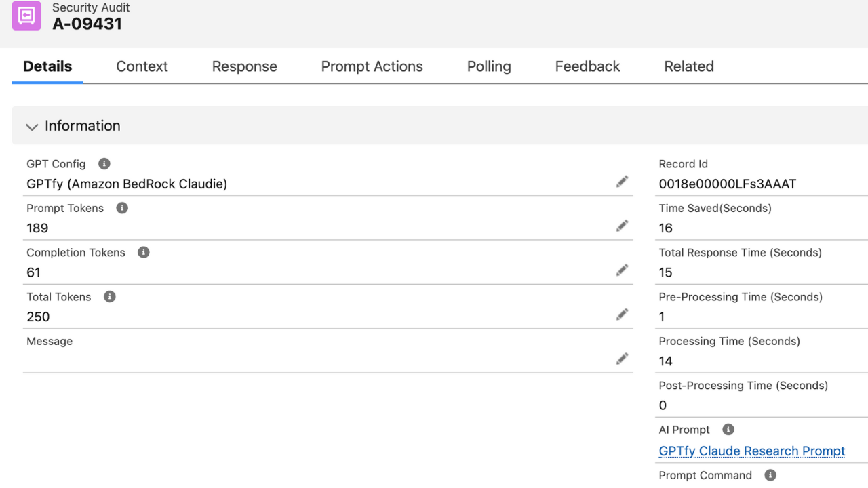The width and height of the screenshot is (868, 488).
Task: Select the Prompt Actions tab
Action: coord(372,66)
